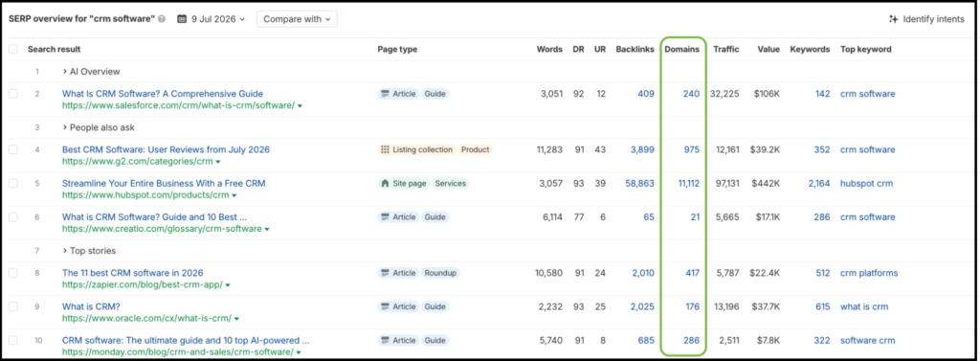Open the dropdown arrow after the creatio.com URL
Viewport: 980px width, 361px height.
pos(267,230)
